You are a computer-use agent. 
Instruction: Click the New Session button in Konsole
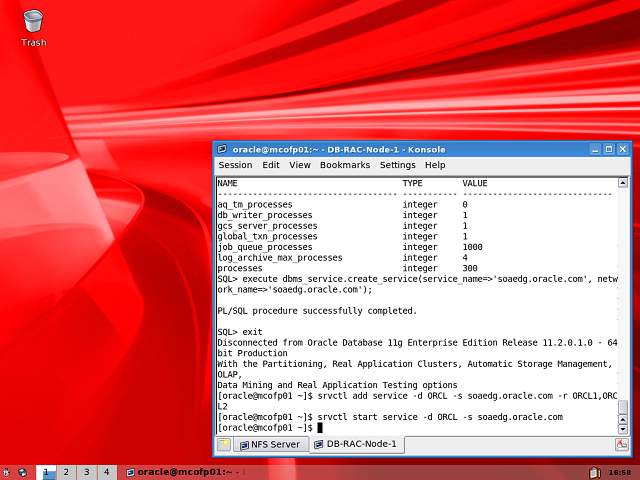[224, 444]
